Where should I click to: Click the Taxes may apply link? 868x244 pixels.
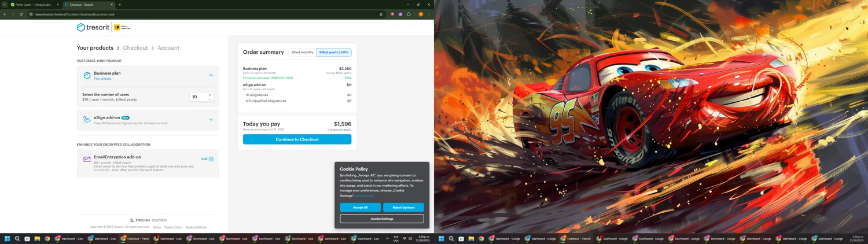coord(339,130)
